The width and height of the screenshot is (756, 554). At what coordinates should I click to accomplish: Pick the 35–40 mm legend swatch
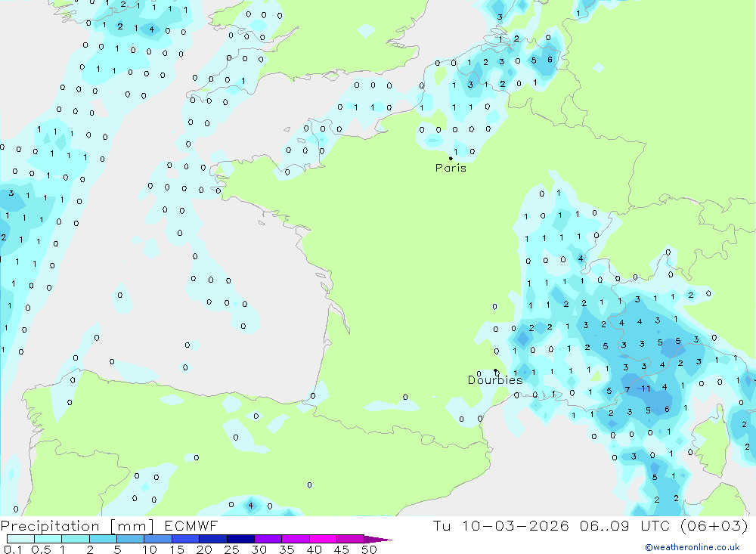tap(296, 539)
